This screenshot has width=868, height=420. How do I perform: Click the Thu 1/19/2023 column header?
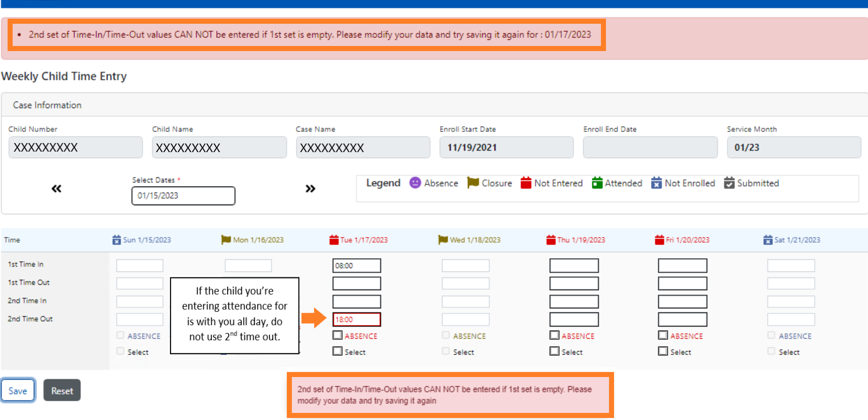pos(581,240)
